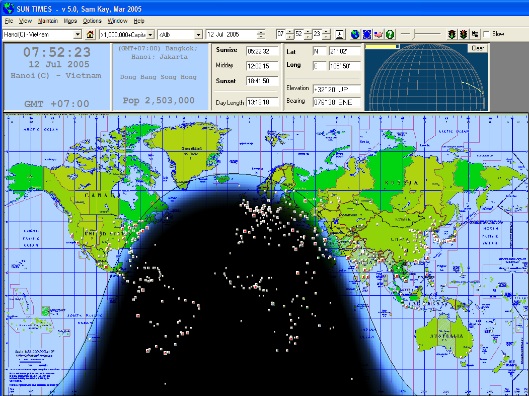Click the longitude E hemisphere field
Image resolution: width=529 pixels, height=396 pixels.
[x=319, y=66]
